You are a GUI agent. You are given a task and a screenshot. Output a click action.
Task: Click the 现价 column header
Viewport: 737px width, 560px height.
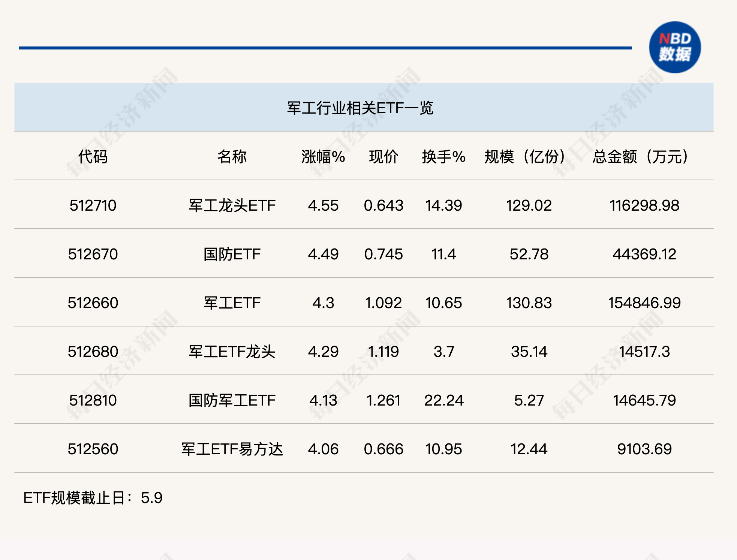(x=383, y=156)
